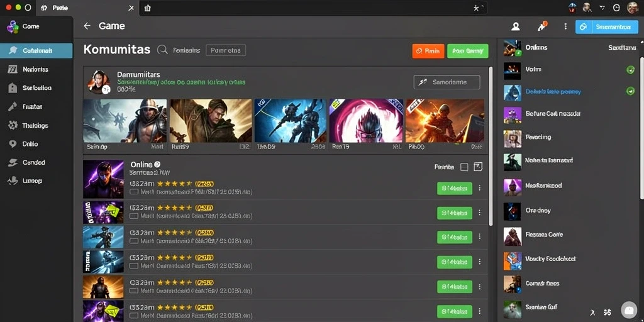The width and height of the screenshot is (644, 322).
Task: Click the bookmark star in address bar
Action: tap(477, 8)
